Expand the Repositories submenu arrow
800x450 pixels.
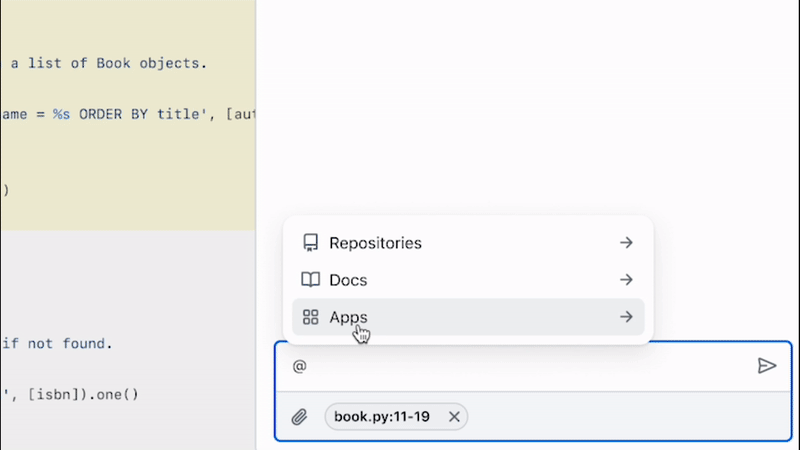[x=626, y=243]
